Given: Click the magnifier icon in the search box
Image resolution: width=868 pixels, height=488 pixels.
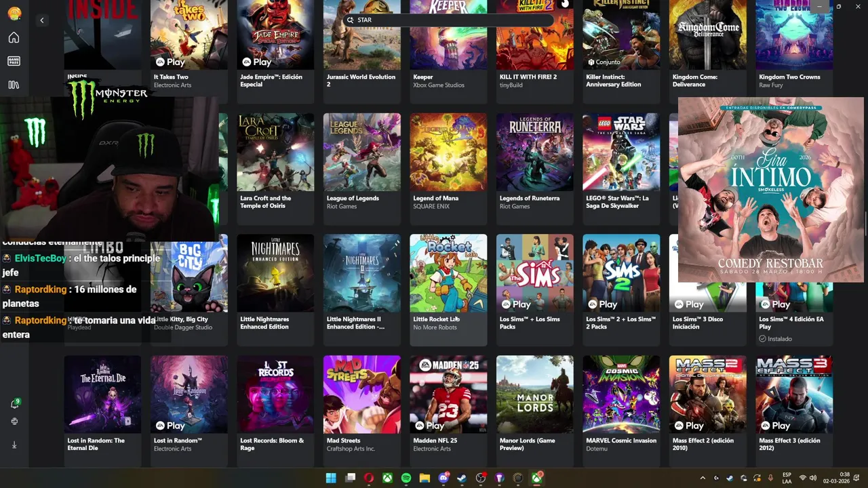Looking at the screenshot, I should click(x=351, y=20).
